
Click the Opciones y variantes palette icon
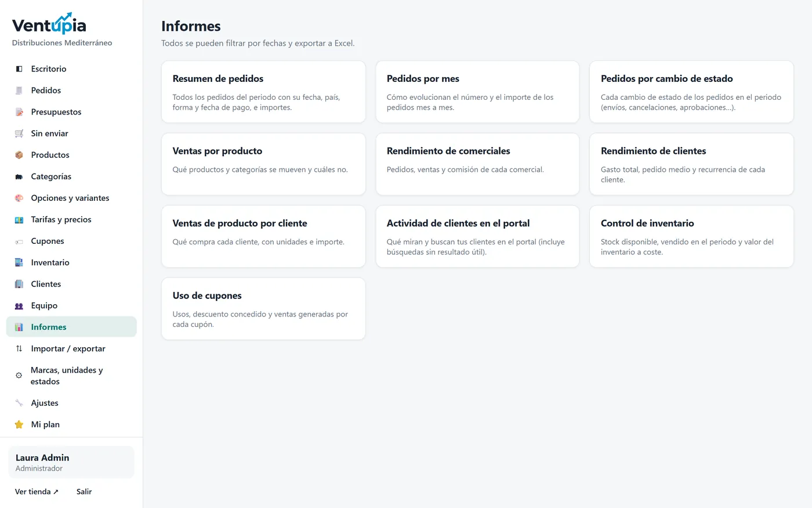coord(19,198)
